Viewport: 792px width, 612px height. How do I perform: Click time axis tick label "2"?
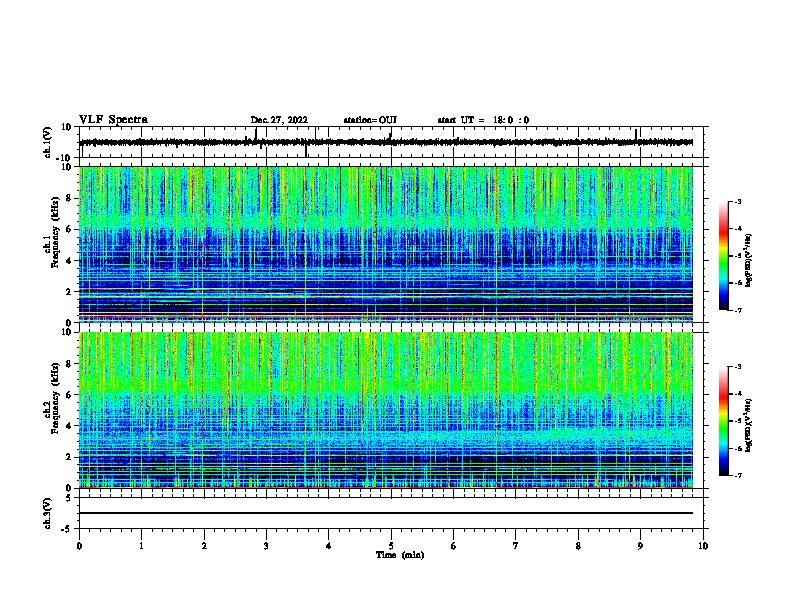pyautogui.click(x=204, y=546)
